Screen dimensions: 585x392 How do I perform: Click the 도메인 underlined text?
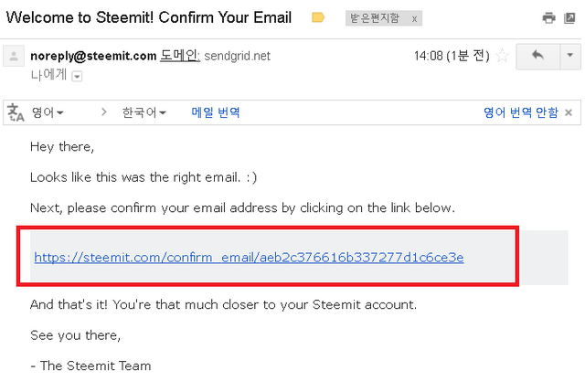pos(180,56)
